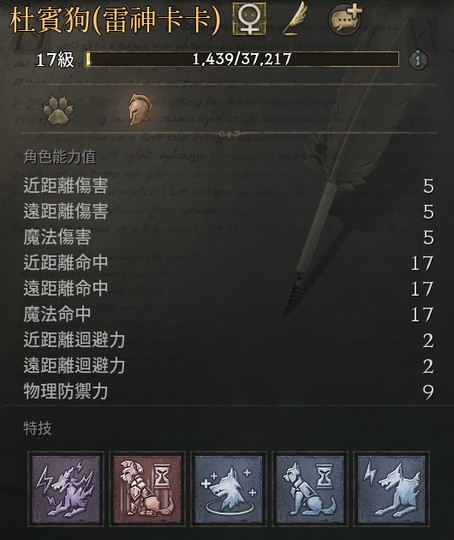Switch to the paw print tab
454x540 pixels.
(x=58, y=111)
